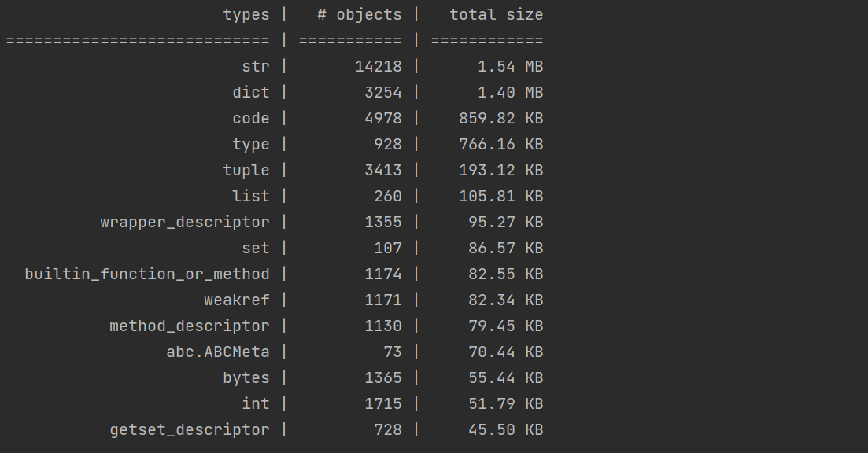Viewport: 868px width, 453px height.
Task: Click the "total size" column header
Action: click(x=496, y=15)
